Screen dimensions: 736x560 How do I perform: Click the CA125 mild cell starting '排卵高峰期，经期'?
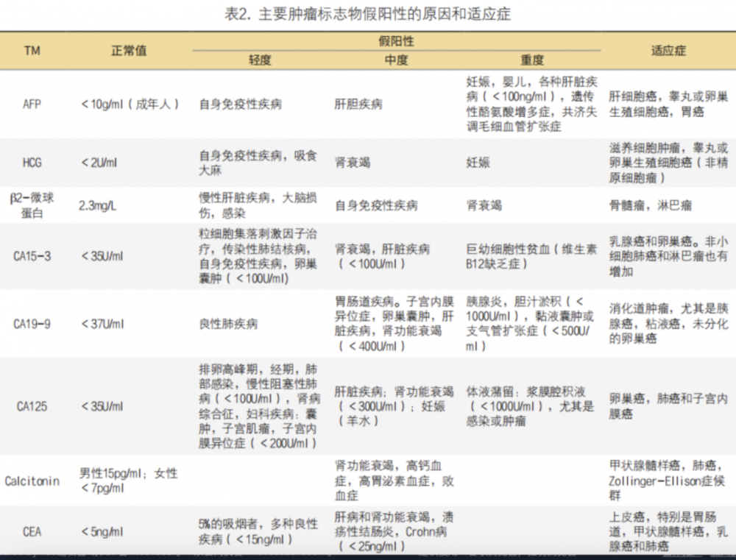click(259, 406)
